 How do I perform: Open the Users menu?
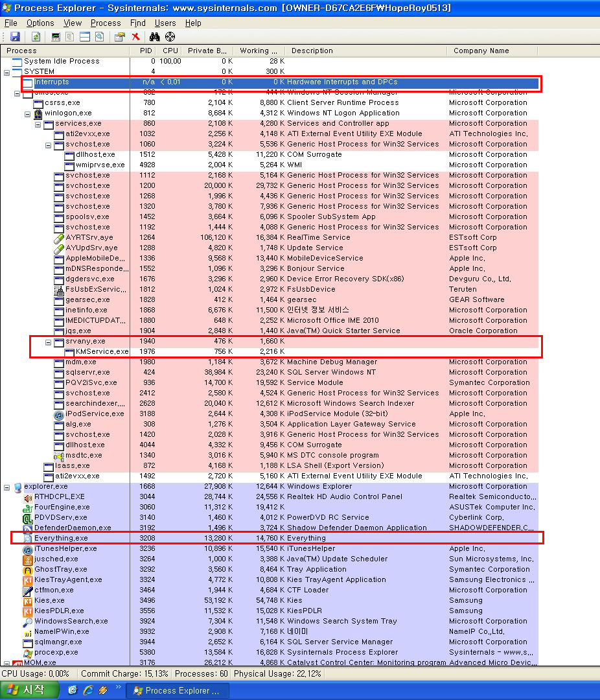(165, 23)
